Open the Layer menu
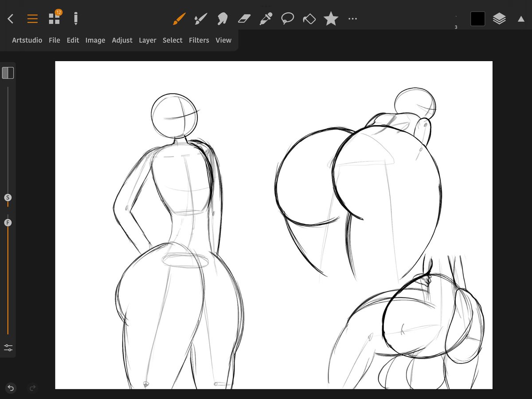The image size is (532, 399). 148,40
